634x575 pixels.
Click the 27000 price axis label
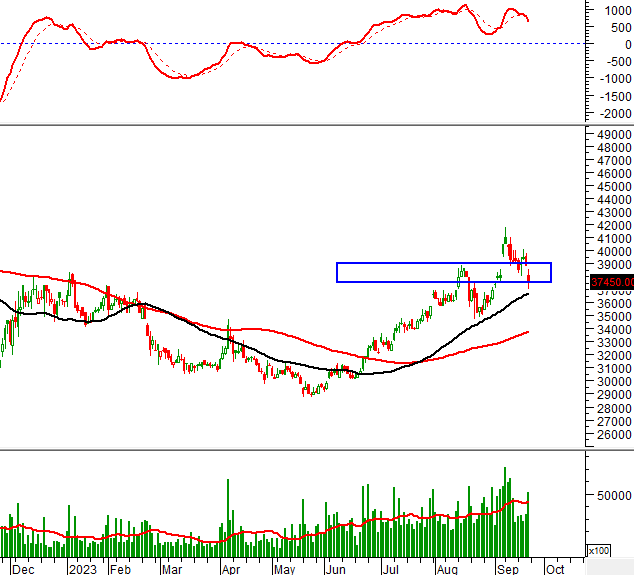click(x=614, y=421)
